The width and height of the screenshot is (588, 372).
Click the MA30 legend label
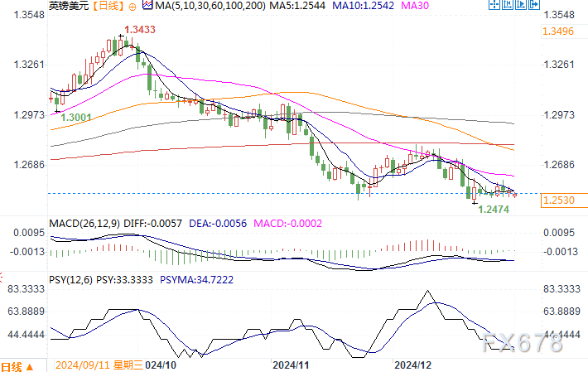(415, 6)
